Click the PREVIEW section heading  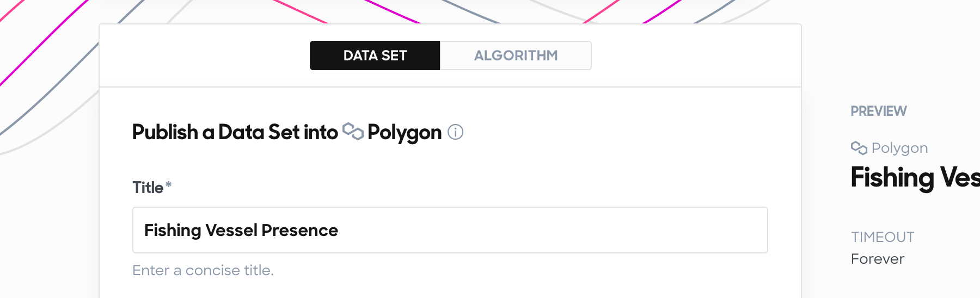point(879,111)
